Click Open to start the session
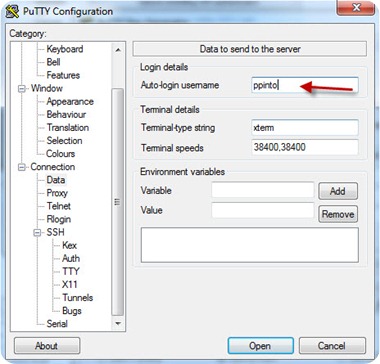The image size is (380, 364). pyautogui.click(x=260, y=346)
